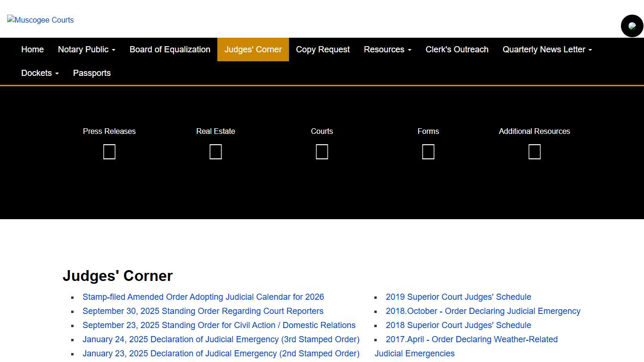This screenshot has width=644, height=362.
Task: Select the Courts icon in the banner
Action: (322, 151)
